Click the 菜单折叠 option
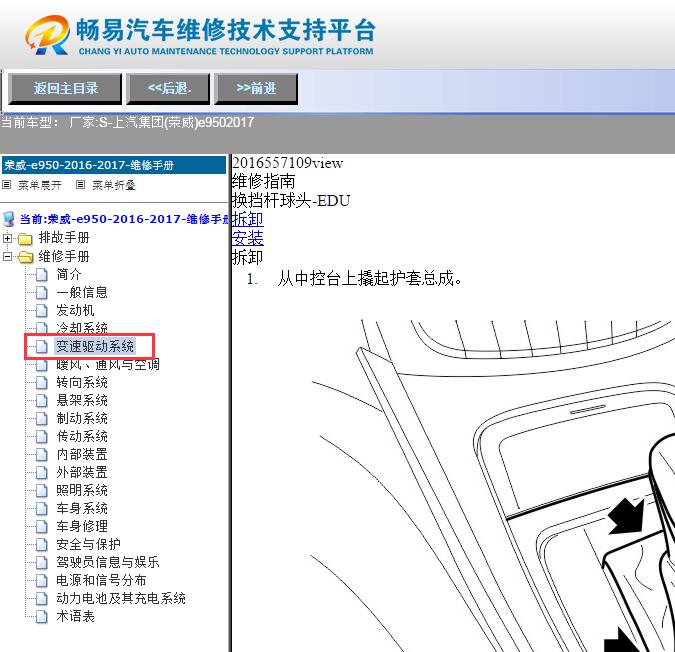Image resolution: width=675 pixels, height=652 pixels. click(114, 185)
